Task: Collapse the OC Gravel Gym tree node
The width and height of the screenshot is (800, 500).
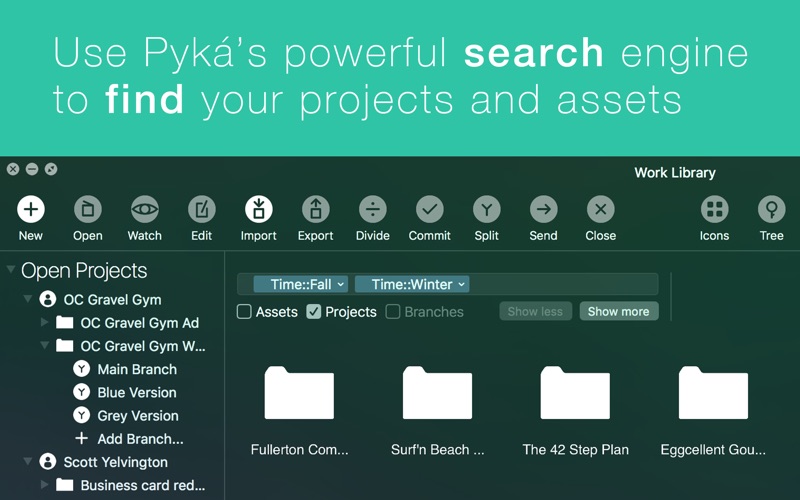Action: [x=28, y=298]
